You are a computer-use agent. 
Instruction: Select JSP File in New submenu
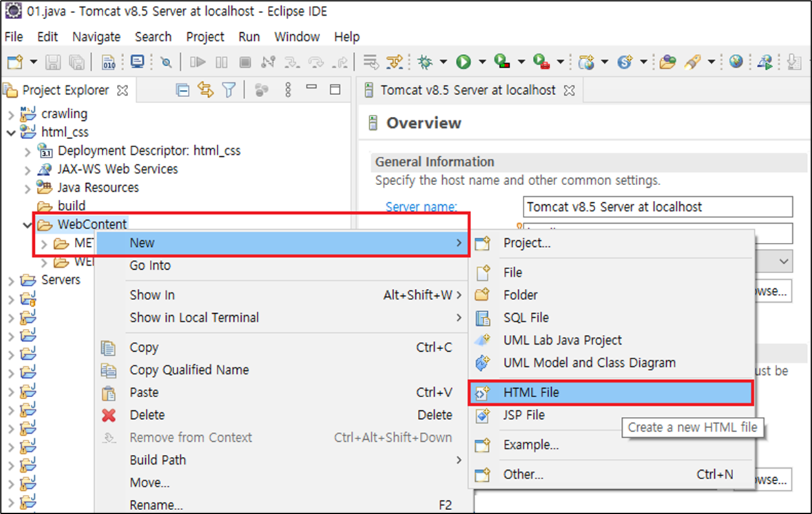[611, 416]
